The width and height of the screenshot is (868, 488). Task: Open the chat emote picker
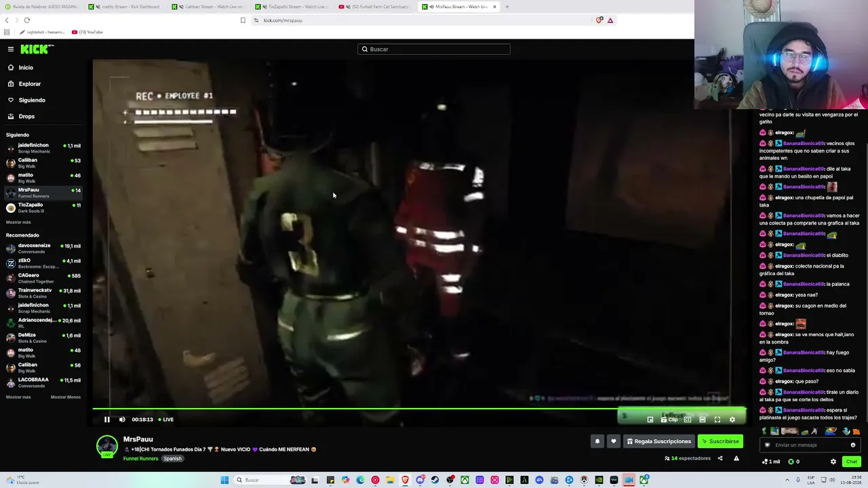coord(853,445)
